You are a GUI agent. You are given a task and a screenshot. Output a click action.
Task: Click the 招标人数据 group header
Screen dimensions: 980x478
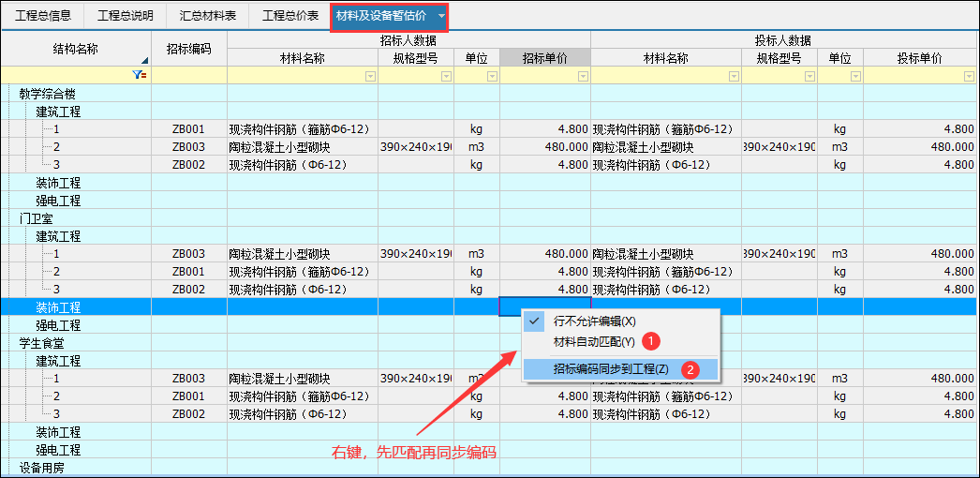[408, 40]
